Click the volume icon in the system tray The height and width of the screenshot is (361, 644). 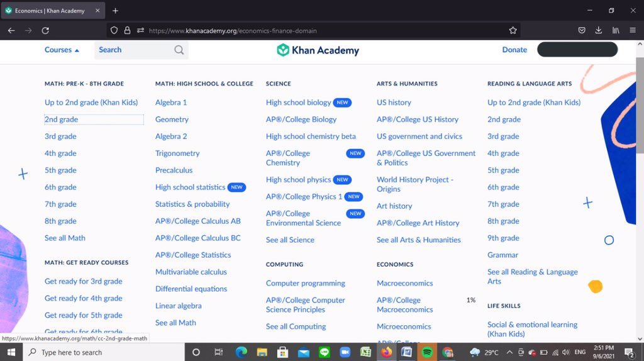[x=566, y=352]
